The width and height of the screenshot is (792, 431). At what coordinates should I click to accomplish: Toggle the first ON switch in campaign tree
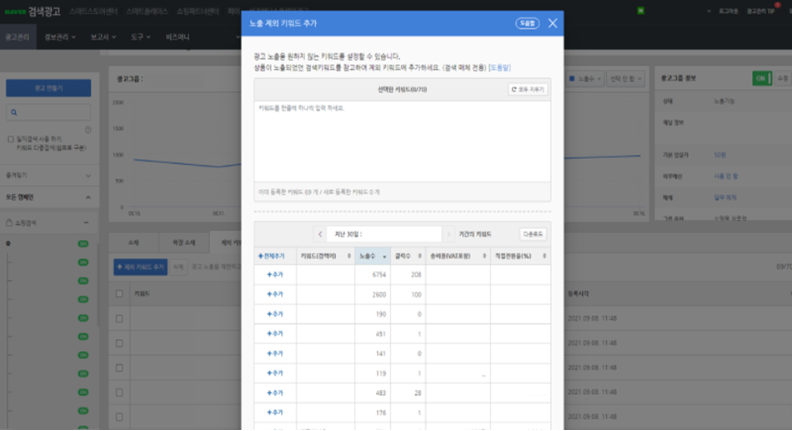(83, 244)
